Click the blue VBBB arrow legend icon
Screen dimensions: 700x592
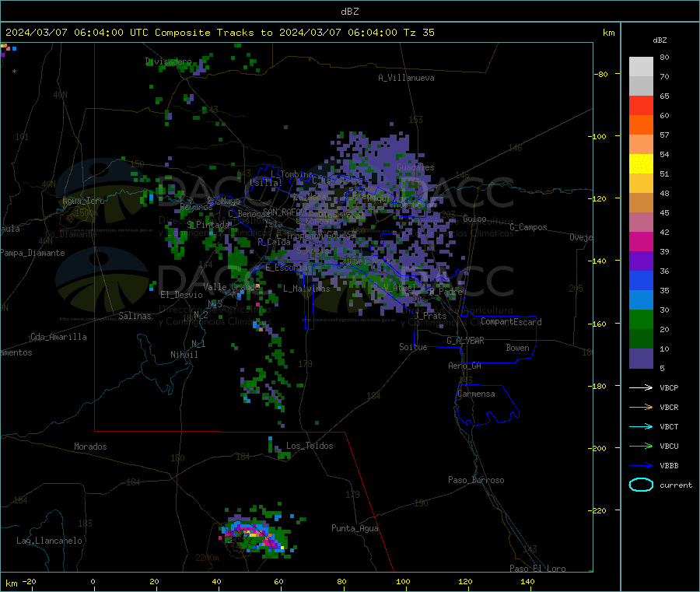[641, 466]
